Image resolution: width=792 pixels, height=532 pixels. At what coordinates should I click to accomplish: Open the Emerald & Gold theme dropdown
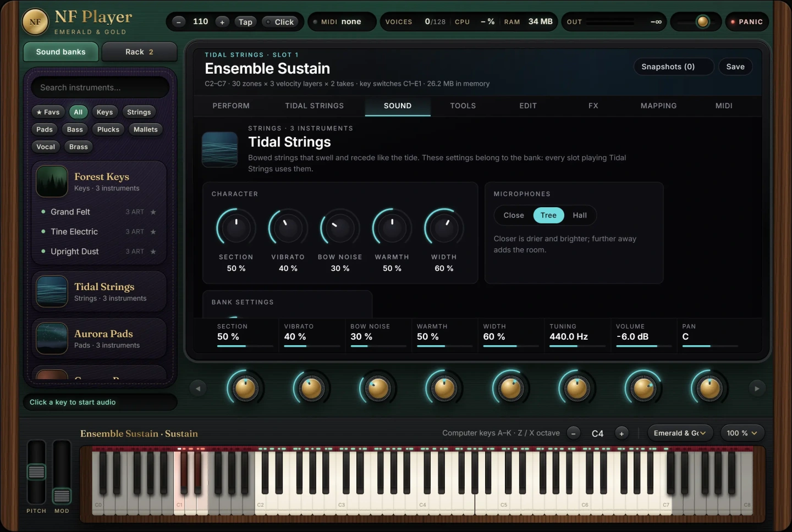coord(680,433)
